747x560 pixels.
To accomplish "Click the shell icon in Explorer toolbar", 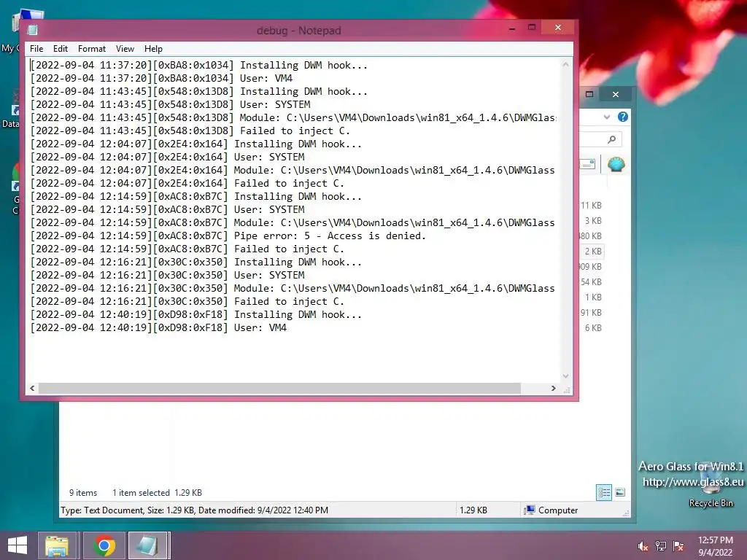I will click(x=616, y=164).
